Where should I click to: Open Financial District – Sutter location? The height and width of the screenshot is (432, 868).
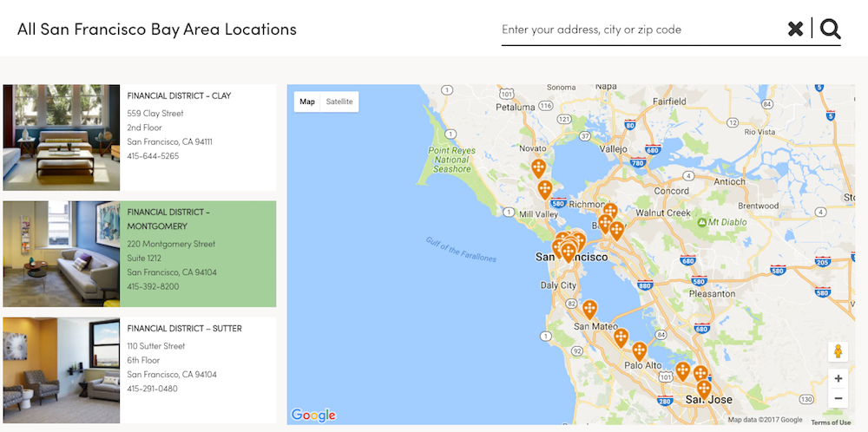(x=184, y=329)
